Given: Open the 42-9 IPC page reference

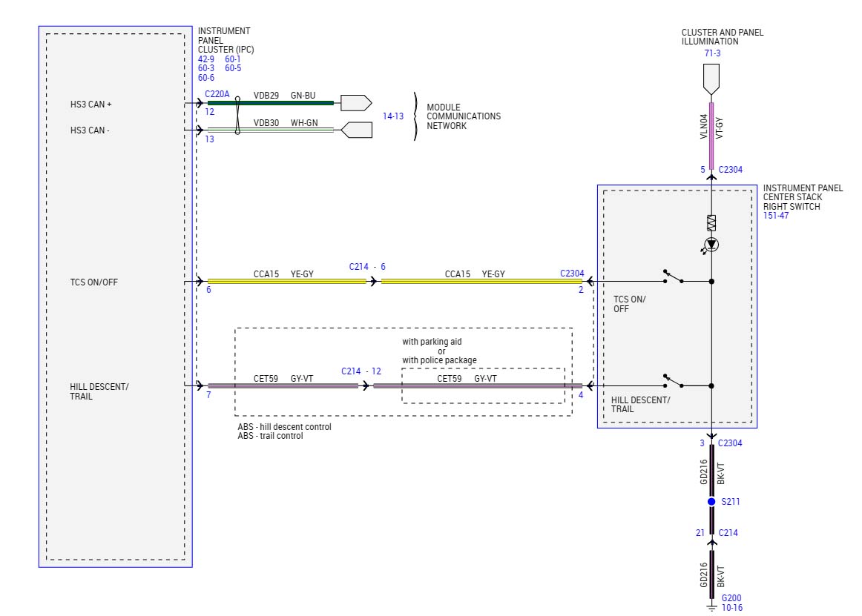Looking at the screenshot, I should 206,59.
